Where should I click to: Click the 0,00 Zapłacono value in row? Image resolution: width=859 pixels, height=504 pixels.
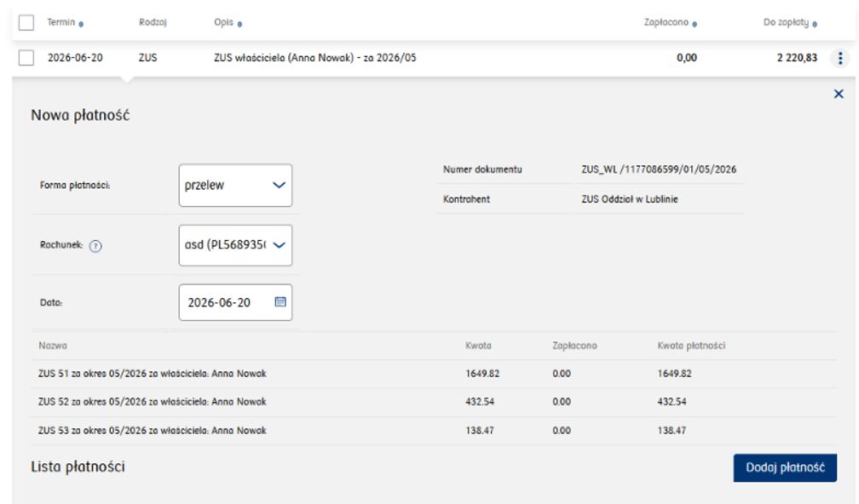coord(687,57)
